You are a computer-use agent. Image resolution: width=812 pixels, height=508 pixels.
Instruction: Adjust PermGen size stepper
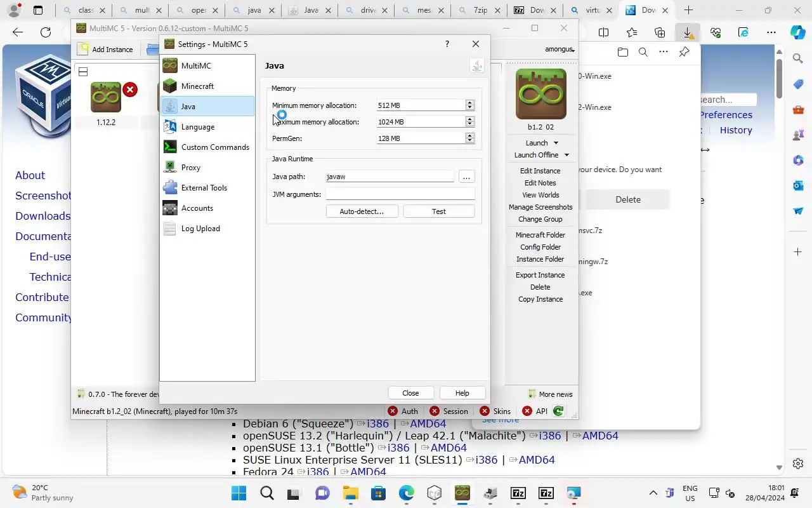click(x=469, y=138)
